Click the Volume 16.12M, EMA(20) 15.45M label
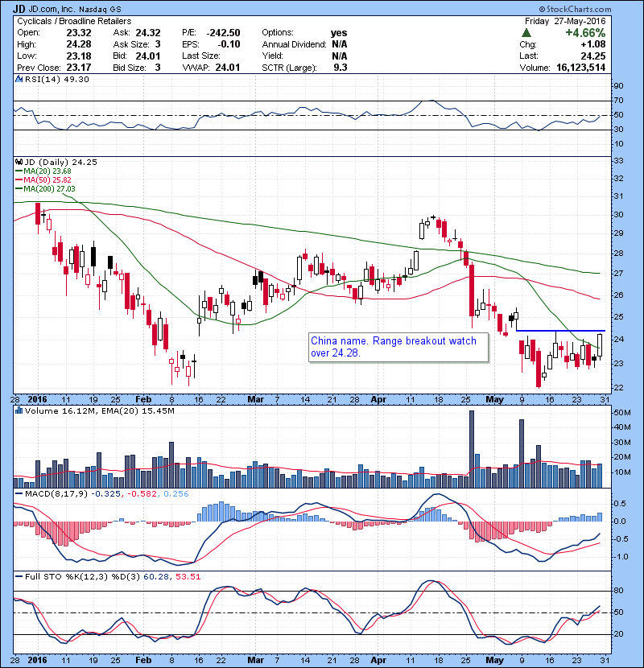644x668 pixels. click(99, 410)
